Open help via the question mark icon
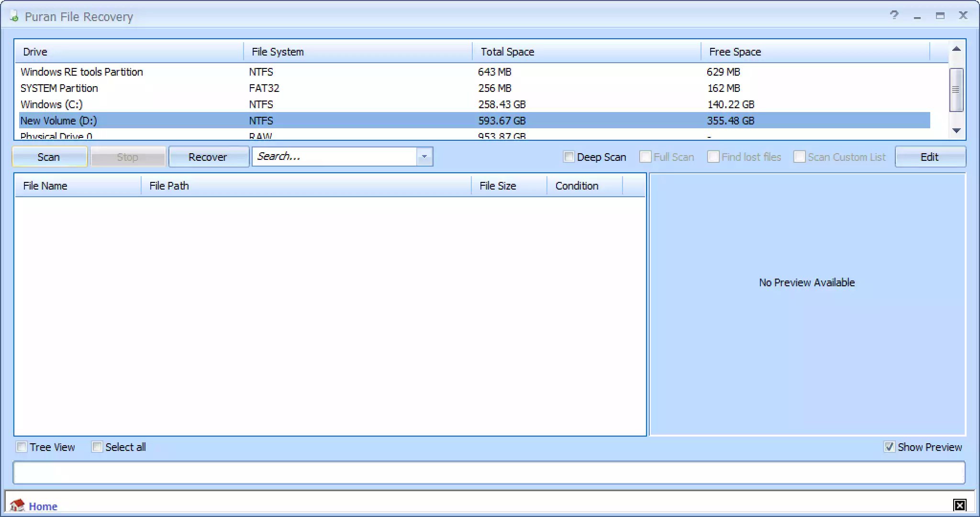The height and width of the screenshot is (517, 980). coord(894,16)
